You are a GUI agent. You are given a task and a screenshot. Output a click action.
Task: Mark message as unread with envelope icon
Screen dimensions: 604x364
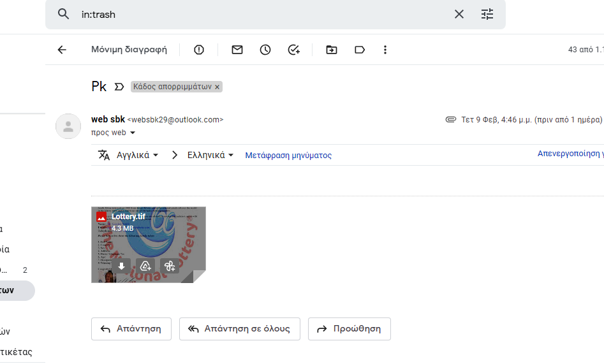point(237,50)
